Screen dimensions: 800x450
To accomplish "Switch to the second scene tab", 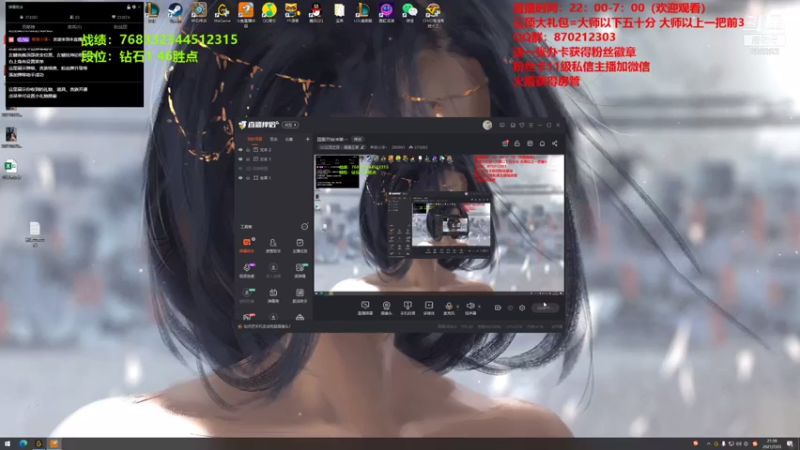I will click(273, 139).
